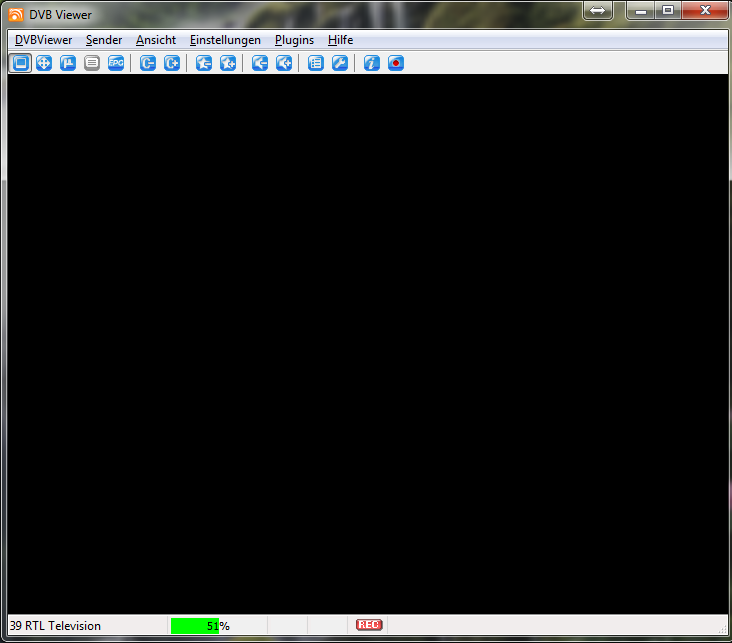Close the DVB Viewer window

[705, 10]
